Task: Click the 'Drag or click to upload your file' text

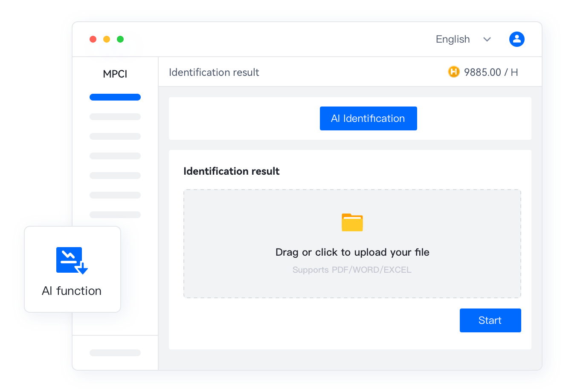Action: tap(352, 252)
